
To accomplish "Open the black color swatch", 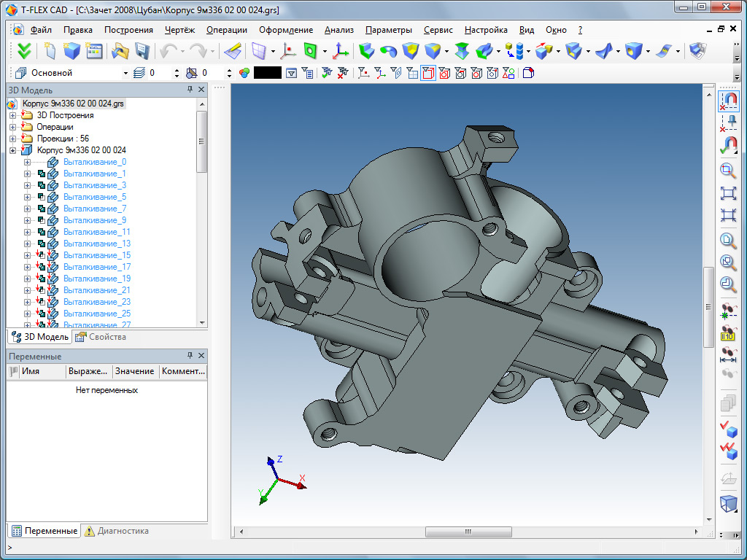I will tap(267, 73).
